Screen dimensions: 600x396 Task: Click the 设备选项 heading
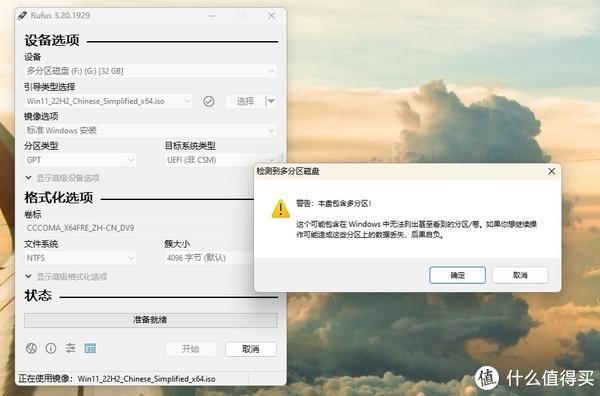click(x=52, y=40)
